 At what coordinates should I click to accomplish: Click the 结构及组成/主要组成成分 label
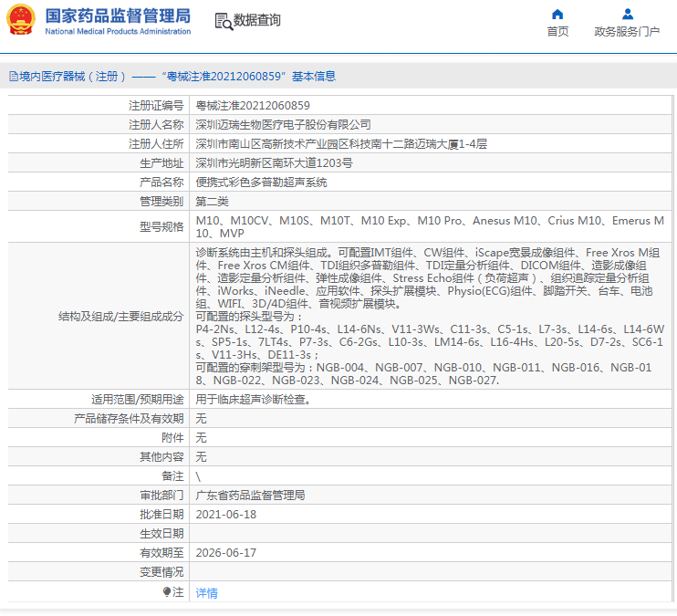(120, 317)
